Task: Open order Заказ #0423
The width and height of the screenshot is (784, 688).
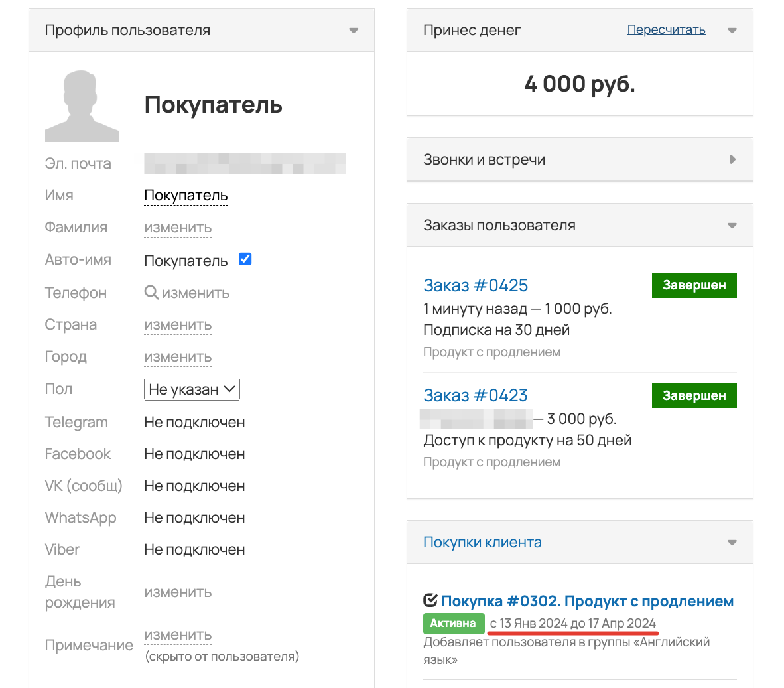Action: [476, 395]
